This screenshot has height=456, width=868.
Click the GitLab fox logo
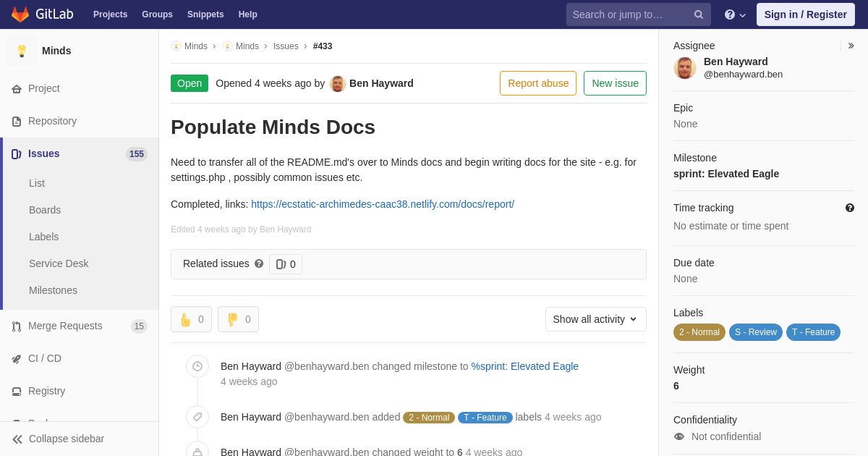pos(20,14)
